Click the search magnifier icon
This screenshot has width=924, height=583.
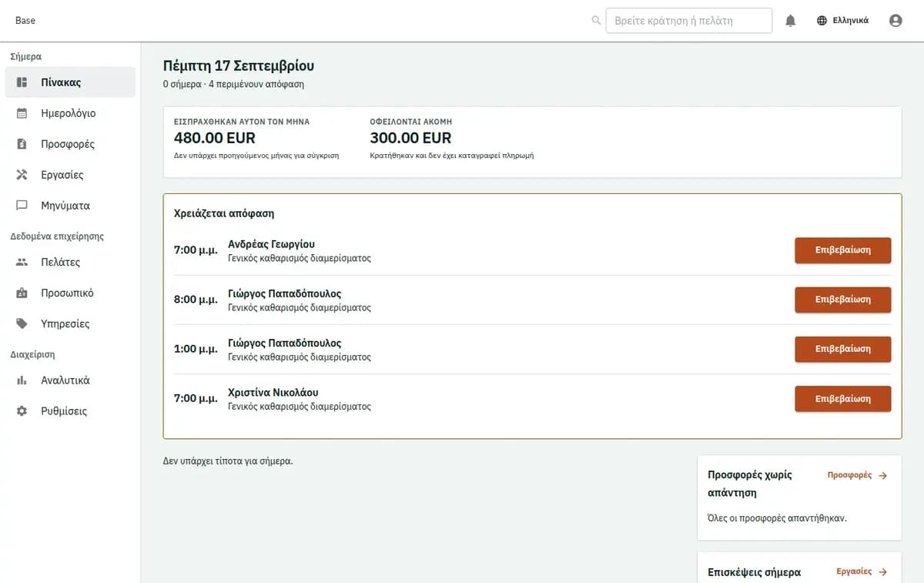click(596, 21)
